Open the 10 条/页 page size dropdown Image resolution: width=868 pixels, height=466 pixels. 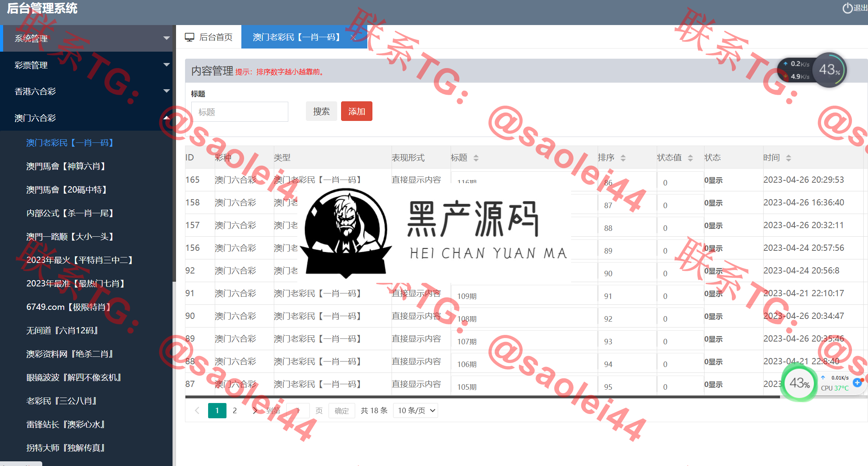tap(416, 410)
